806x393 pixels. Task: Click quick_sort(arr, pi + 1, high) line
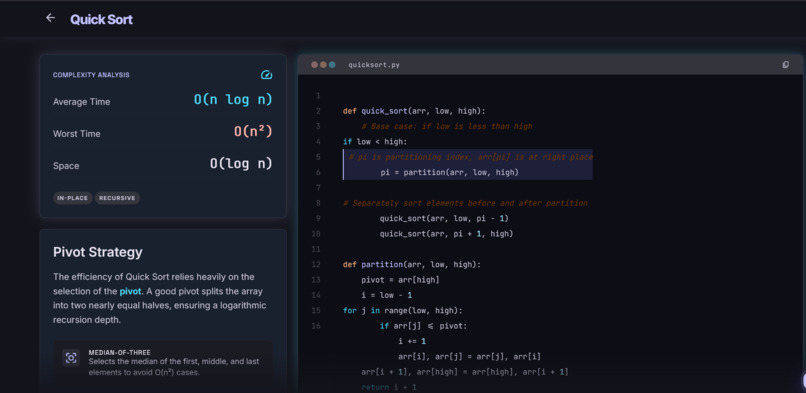(446, 234)
